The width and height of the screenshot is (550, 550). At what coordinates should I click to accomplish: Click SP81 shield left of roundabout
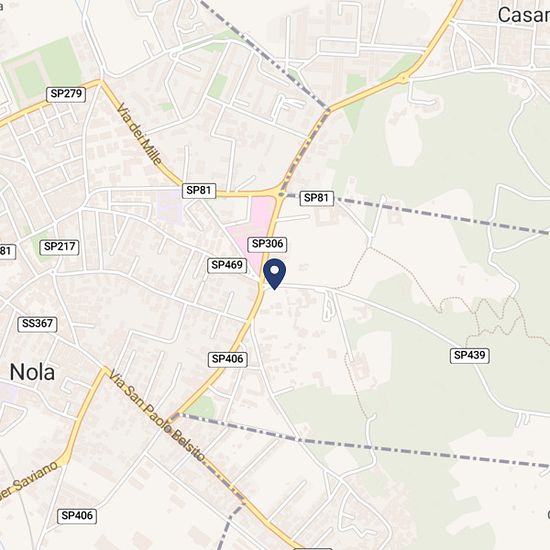199,190
